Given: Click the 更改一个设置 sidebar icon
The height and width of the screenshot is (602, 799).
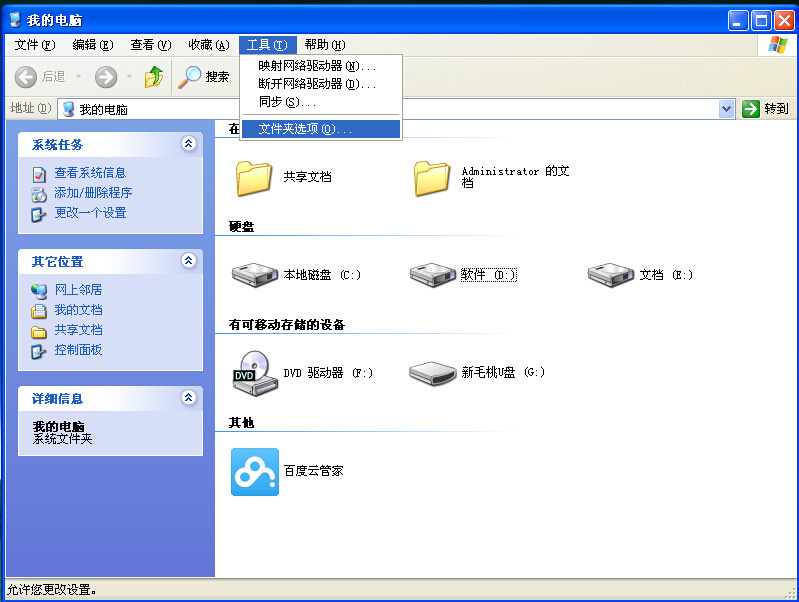Looking at the screenshot, I should (x=39, y=215).
